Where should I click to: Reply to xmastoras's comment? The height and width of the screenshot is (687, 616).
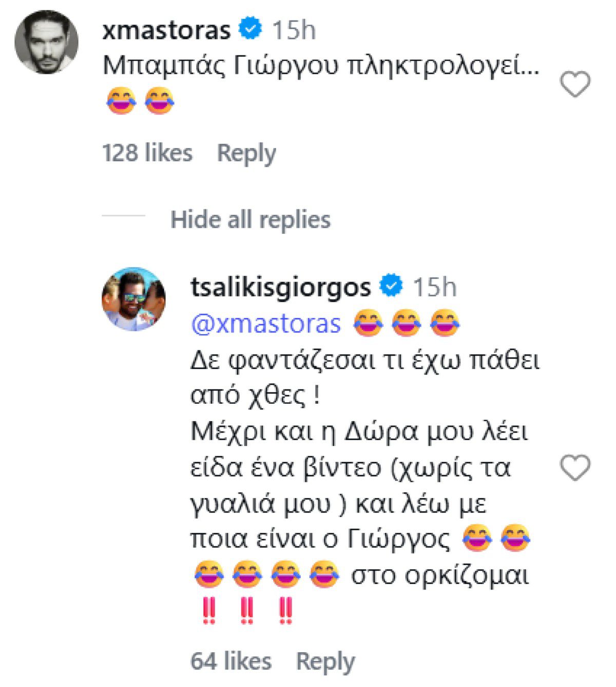pos(247,151)
